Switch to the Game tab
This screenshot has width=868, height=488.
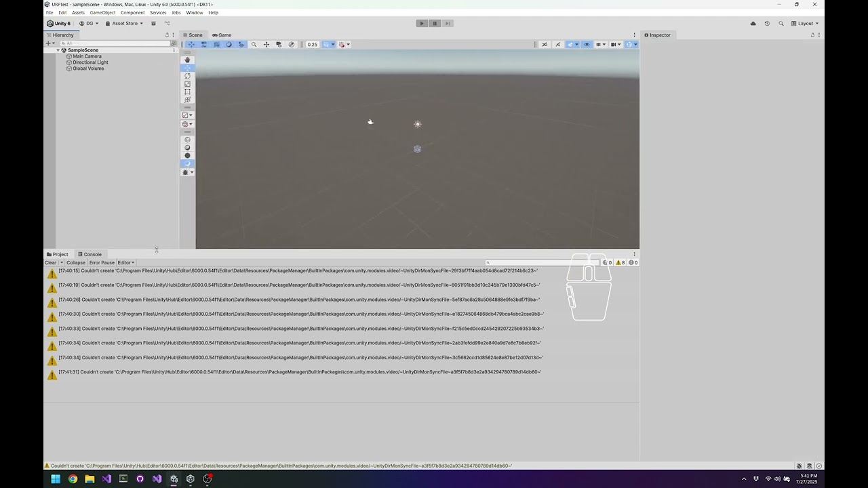pos(220,35)
